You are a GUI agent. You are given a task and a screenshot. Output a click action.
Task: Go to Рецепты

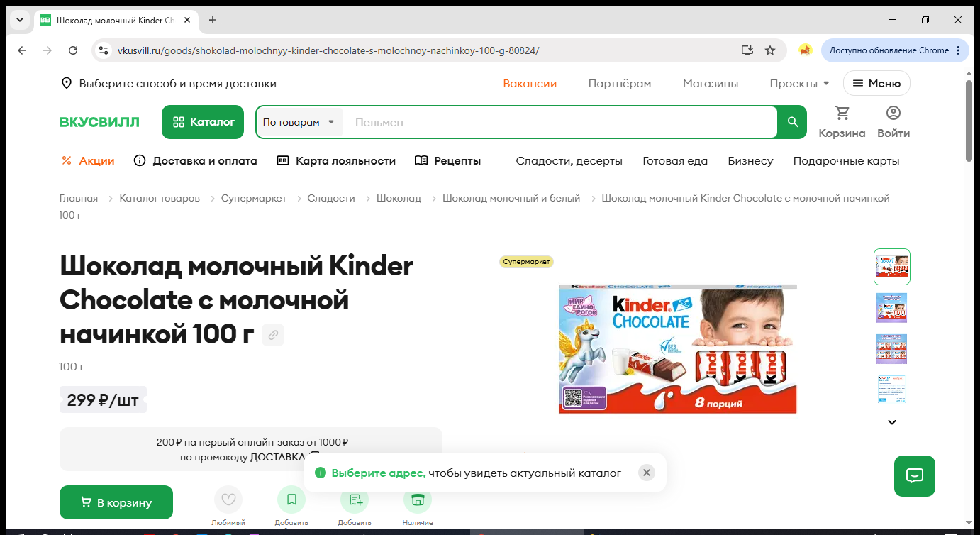(x=448, y=160)
